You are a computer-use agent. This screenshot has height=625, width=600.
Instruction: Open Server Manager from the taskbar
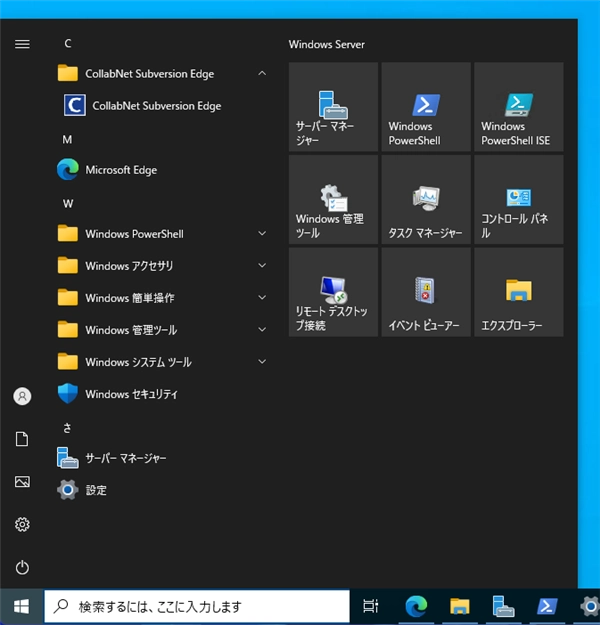503,607
